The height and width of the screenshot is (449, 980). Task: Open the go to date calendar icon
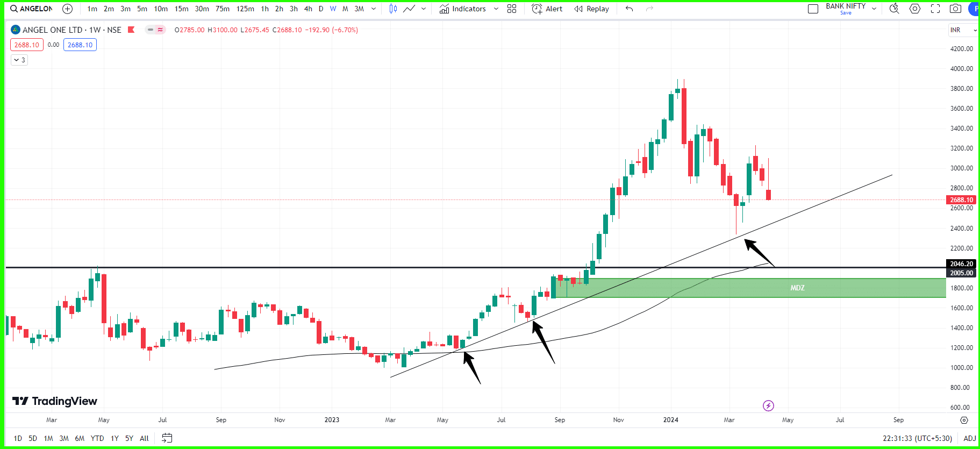(x=167, y=438)
